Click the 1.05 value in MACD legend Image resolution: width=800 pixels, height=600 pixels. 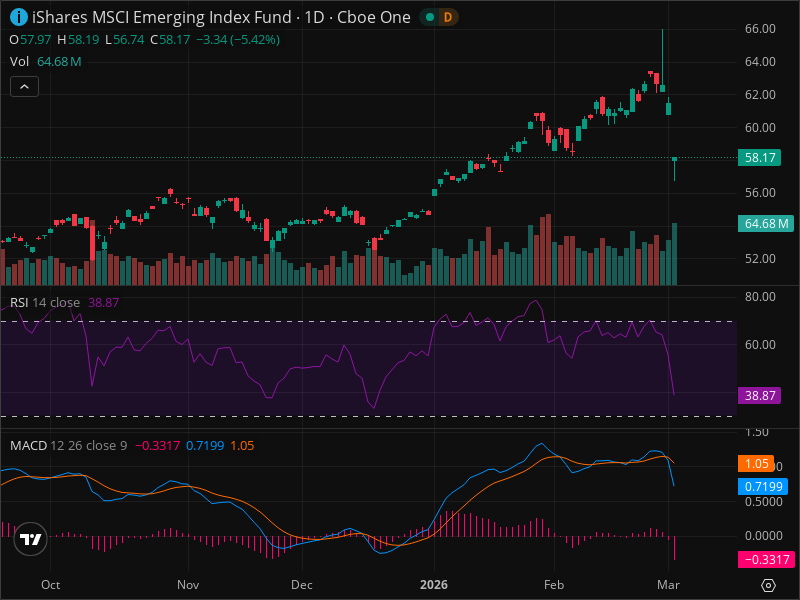point(242,445)
